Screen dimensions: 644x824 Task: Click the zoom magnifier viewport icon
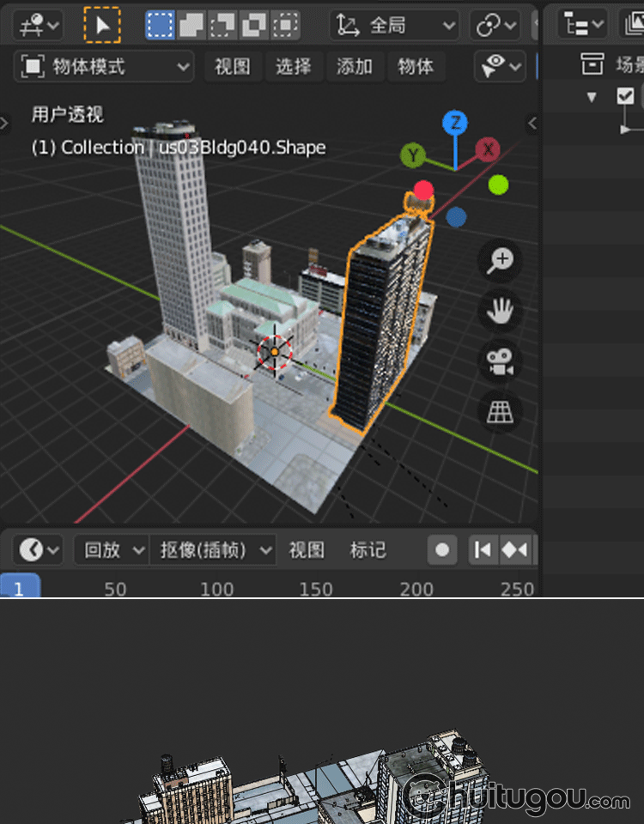(x=500, y=261)
